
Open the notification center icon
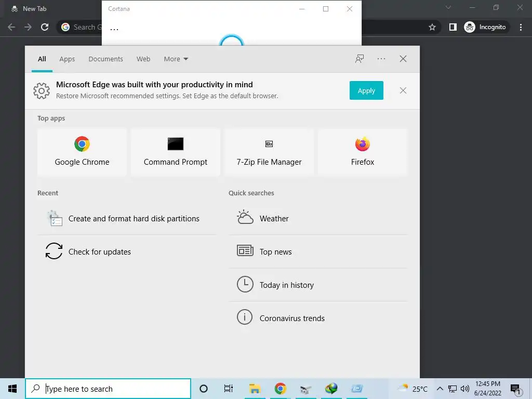(515, 389)
